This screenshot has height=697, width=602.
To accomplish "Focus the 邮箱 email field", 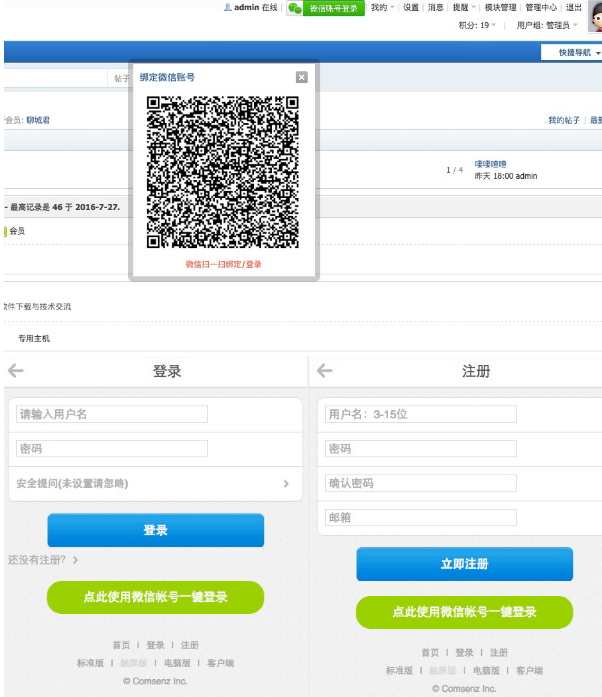I will [421, 517].
